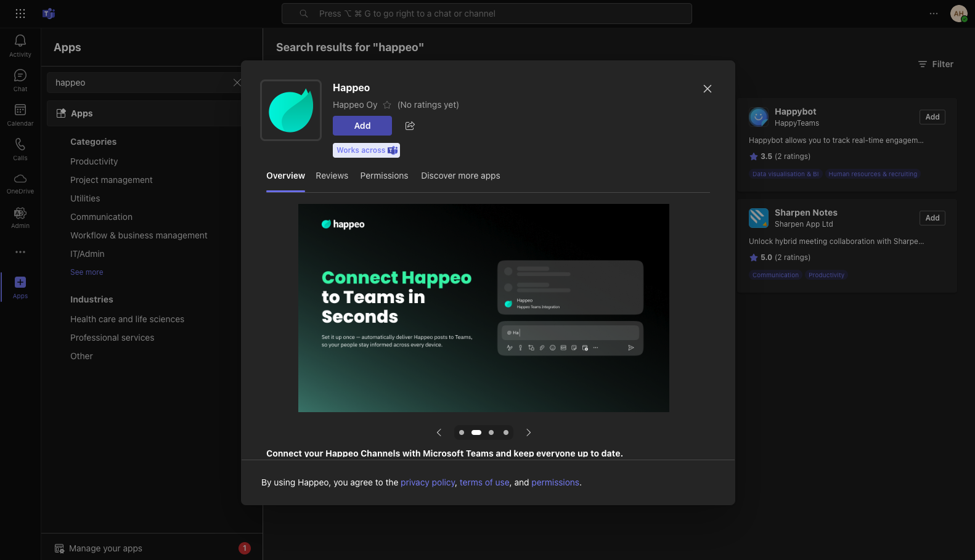This screenshot has height=560, width=975.
Task: Show previous screenshot in carousel
Action: [439, 432]
